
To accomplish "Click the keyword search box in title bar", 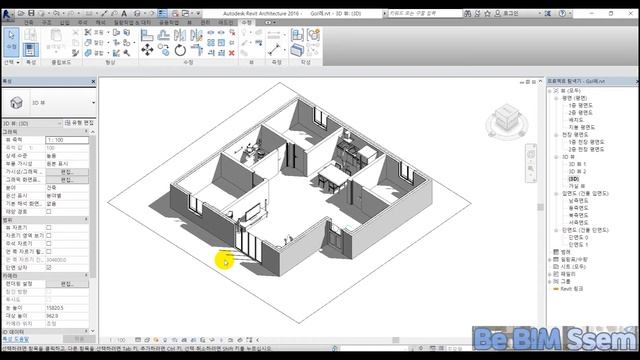I will tap(424, 13).
